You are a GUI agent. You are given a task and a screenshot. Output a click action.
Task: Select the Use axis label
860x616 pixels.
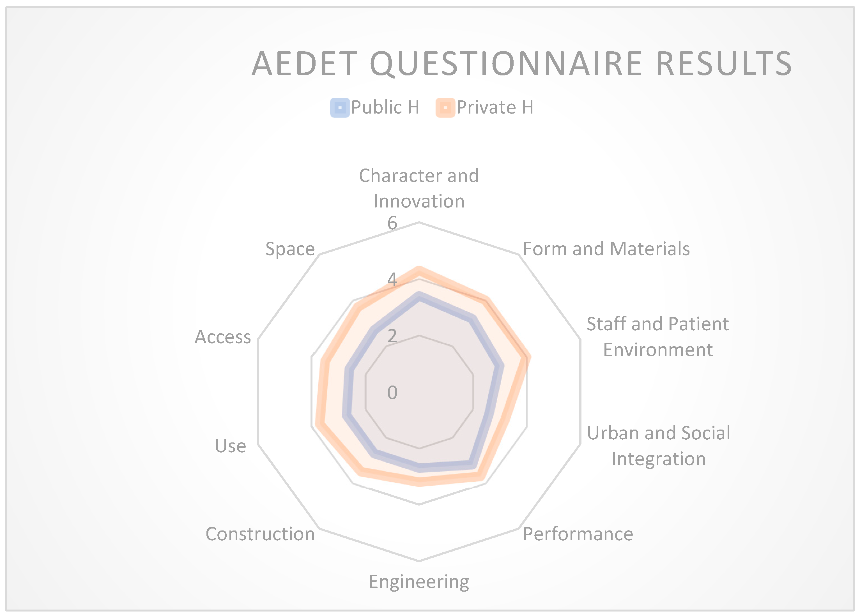click(x=230, y=446)
